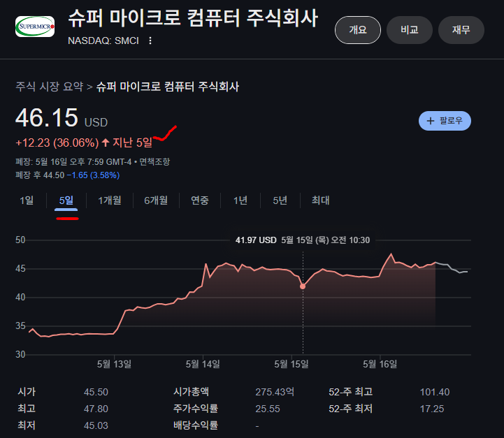Select the 5일 chart range
504x438 pixels.
tap(66, 200)
